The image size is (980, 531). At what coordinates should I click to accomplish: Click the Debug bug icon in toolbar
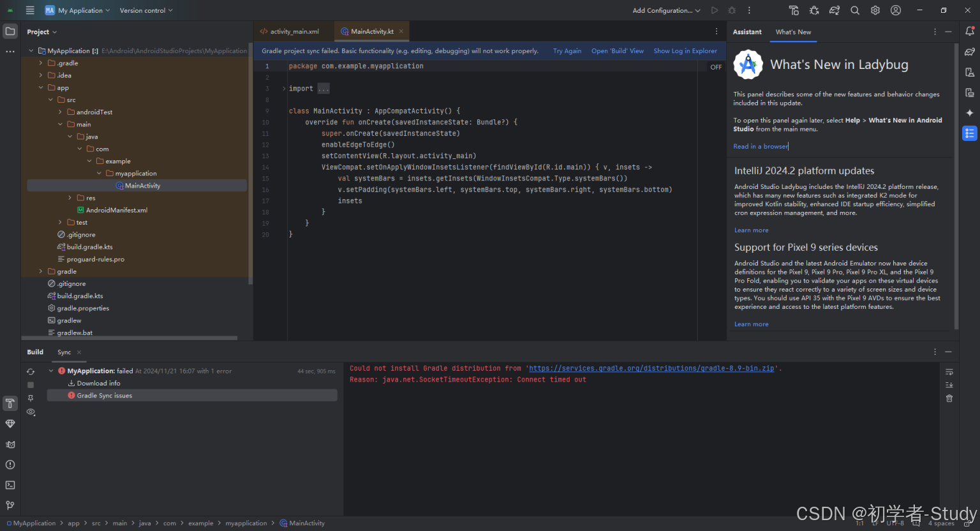732,10
